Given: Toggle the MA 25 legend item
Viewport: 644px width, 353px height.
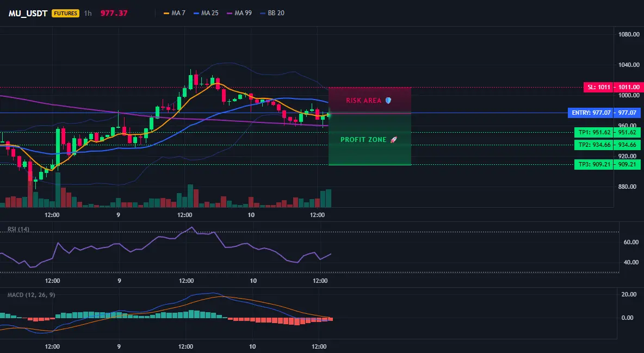Looking at the screenshot, I should 206,13.
